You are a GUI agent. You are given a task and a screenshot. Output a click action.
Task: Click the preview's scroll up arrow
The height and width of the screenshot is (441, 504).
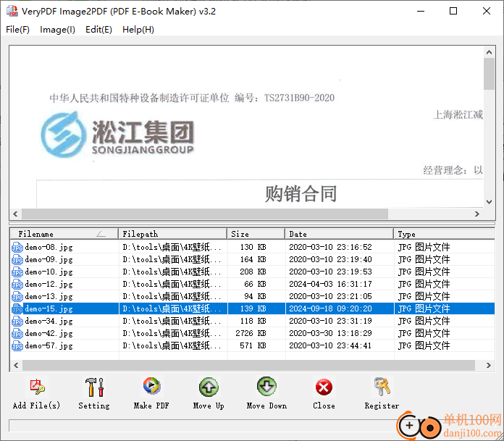point(490,52)
